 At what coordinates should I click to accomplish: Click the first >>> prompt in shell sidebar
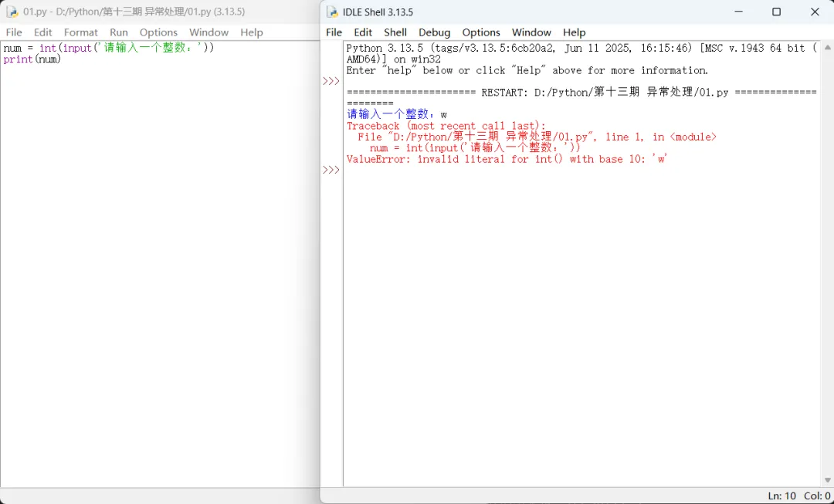331,81
